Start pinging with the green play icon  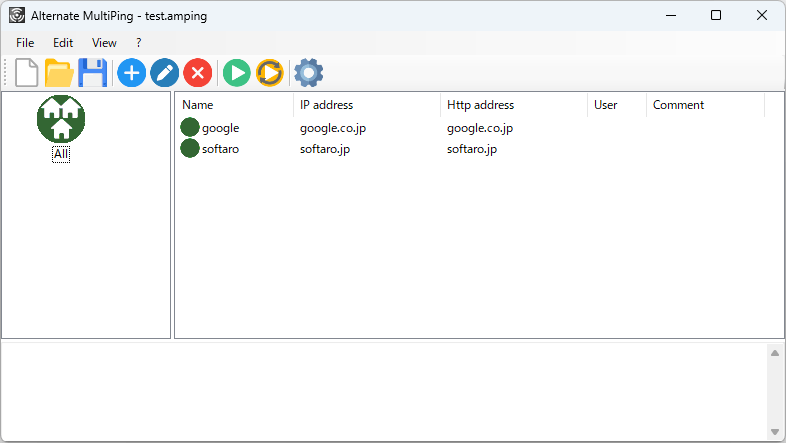236,72
